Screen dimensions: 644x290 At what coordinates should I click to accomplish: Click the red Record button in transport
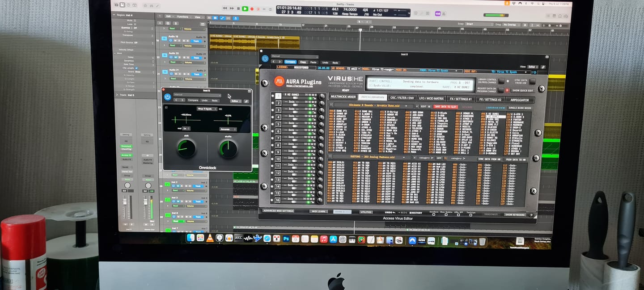pos(252,9)
